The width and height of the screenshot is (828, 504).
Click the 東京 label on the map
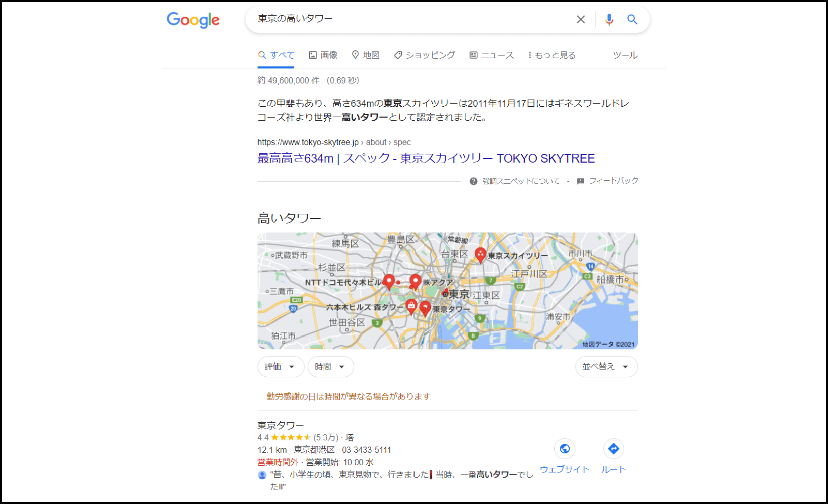click(x=459, y=294)
